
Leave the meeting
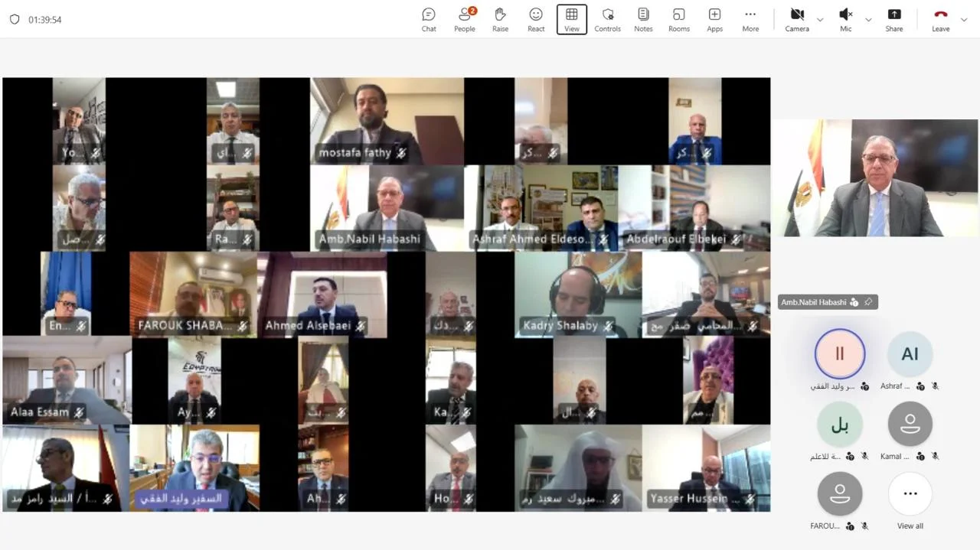pos(940,19)
